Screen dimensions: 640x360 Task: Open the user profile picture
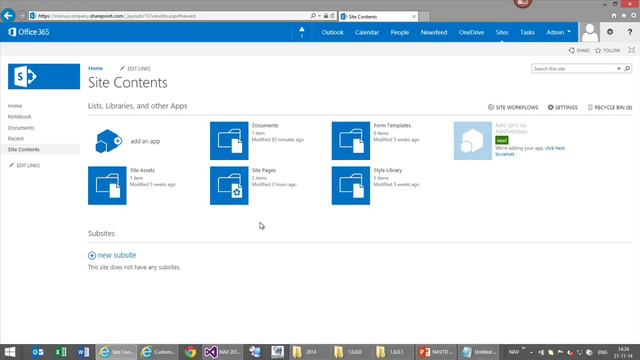click(x=589, y=32)
